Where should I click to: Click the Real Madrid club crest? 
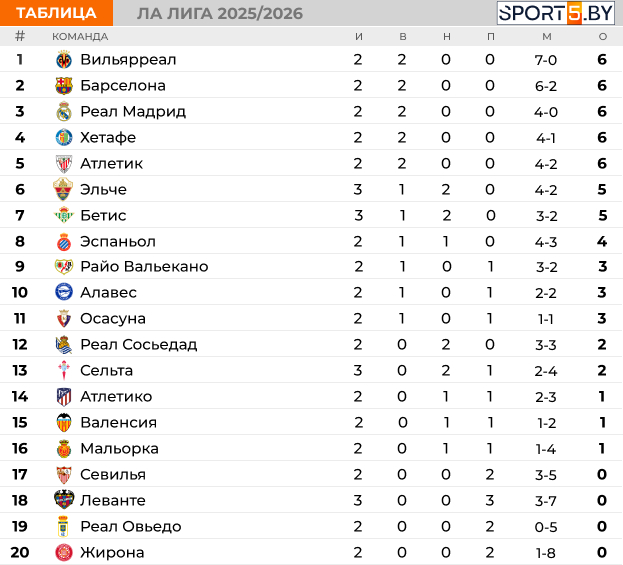pos(64,112)
